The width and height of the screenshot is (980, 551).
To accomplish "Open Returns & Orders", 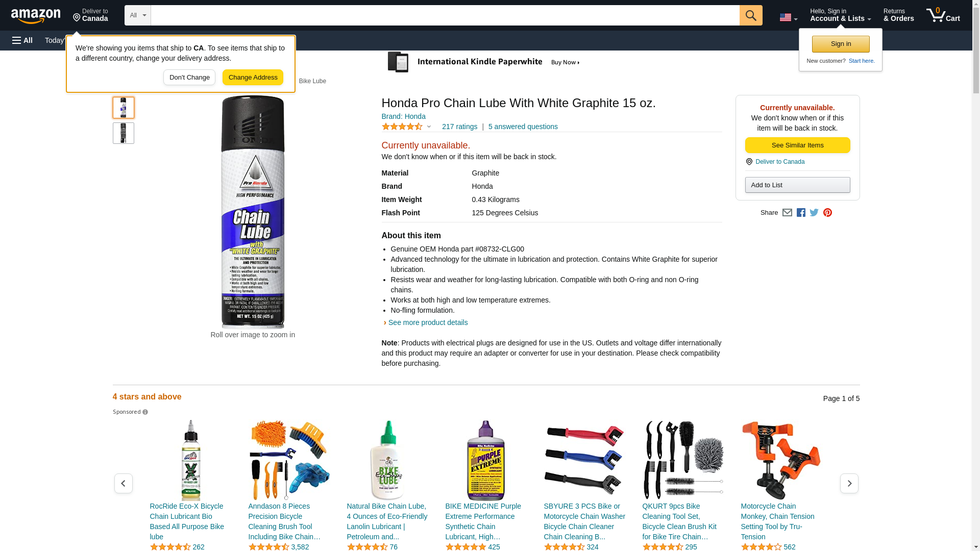I will [898, 15].
